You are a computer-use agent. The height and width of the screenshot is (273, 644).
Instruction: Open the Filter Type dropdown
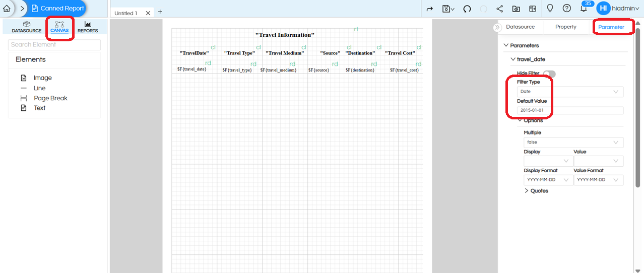coord(570,92)
